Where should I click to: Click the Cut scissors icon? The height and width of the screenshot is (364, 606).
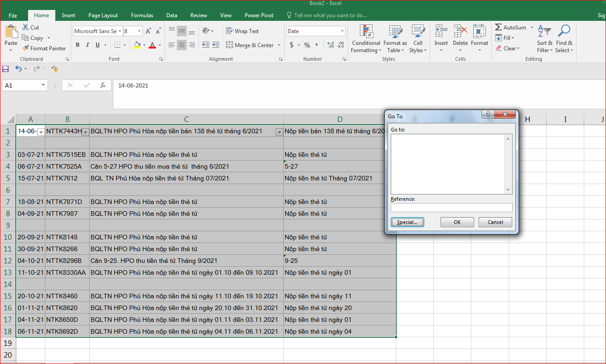click(25, 28)
